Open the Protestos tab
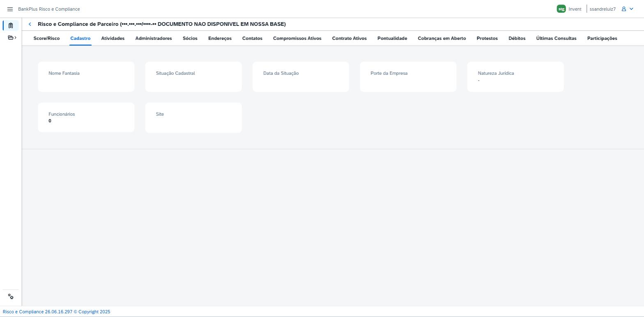 click(x=487, y=38)
